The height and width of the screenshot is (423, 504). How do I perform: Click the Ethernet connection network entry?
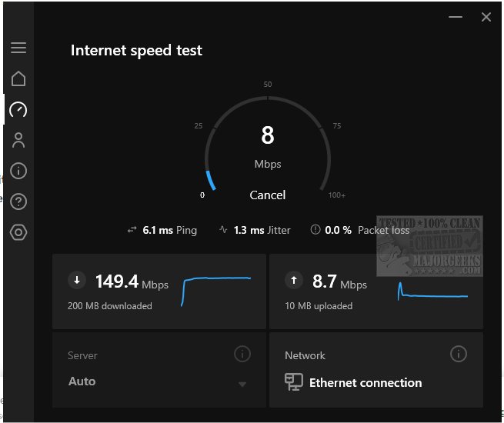click(365, 382)
